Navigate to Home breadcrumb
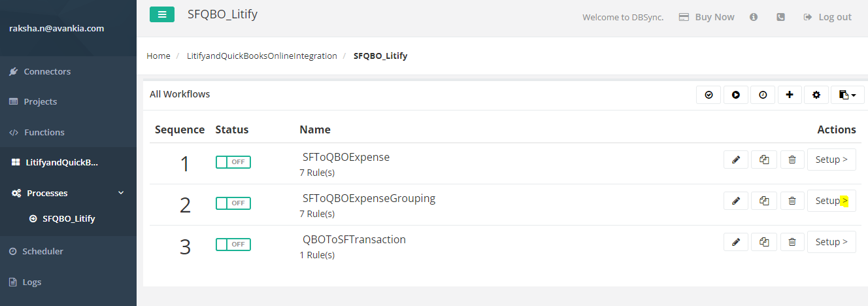Screen dimensions: 868x306 coord(158,56)
